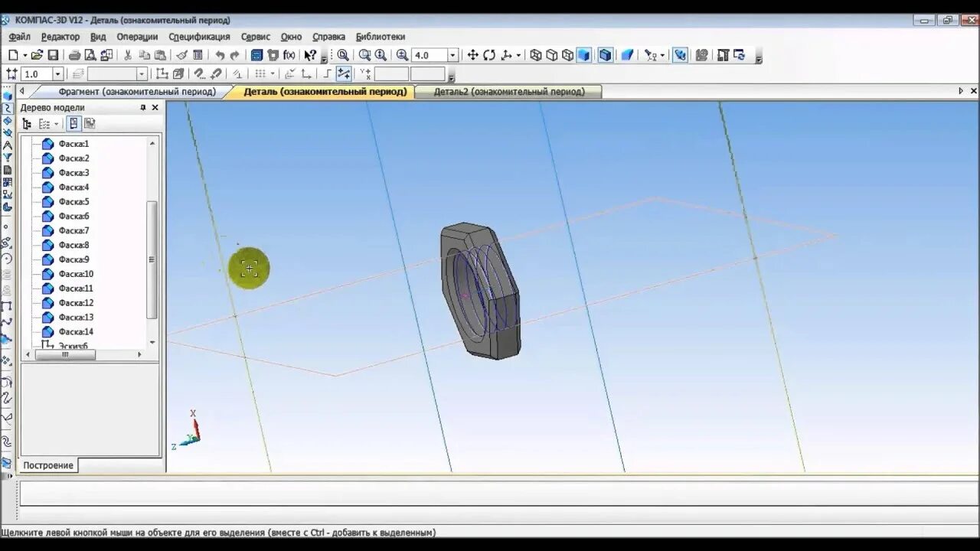
Task: Switch to the Деталь2 document tab
Action: [509, 92]
